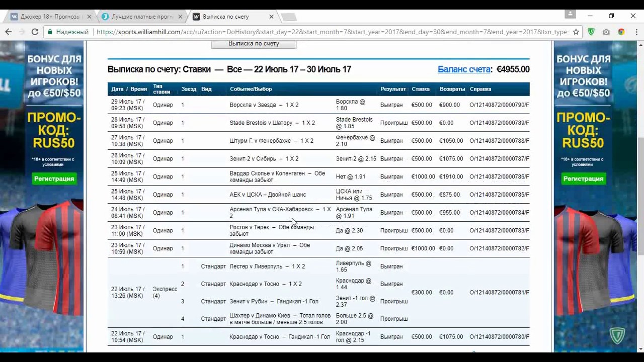Open the 'Баланс счета' link
Image resolution: width=644 pixels, height=362 pixels.
[x=464, y=69]
